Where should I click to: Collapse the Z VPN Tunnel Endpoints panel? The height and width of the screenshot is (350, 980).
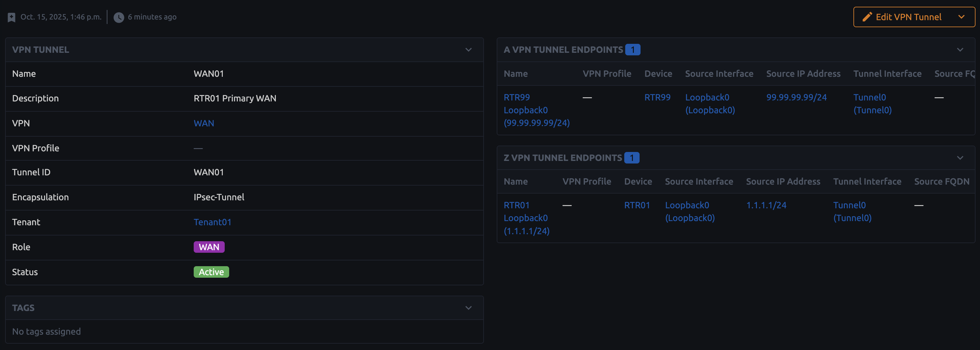pyautogui.click(x=960, y=158)
